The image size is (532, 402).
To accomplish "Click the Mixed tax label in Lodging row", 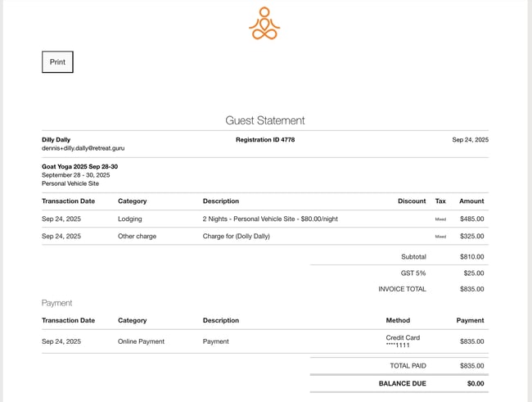I will tap(440, 219).
